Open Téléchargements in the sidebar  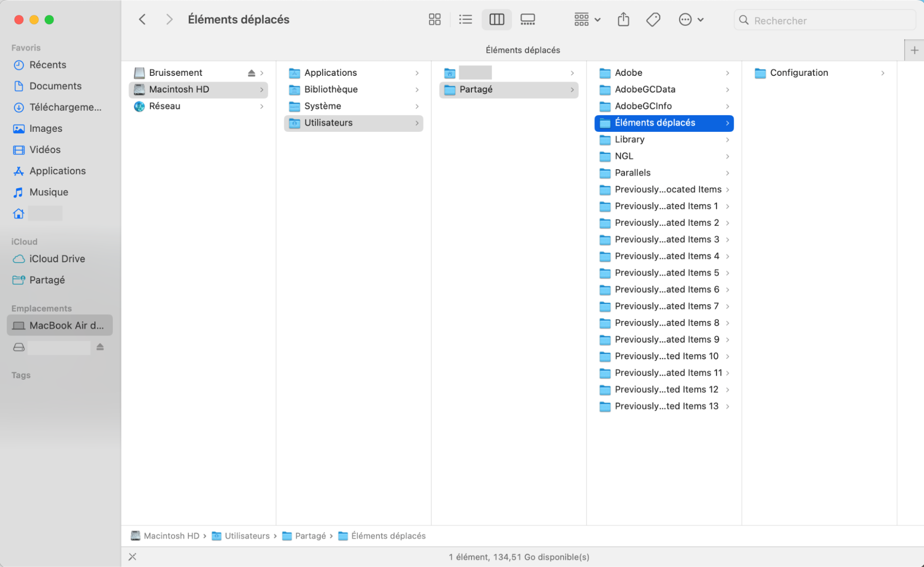click(57, 107)
